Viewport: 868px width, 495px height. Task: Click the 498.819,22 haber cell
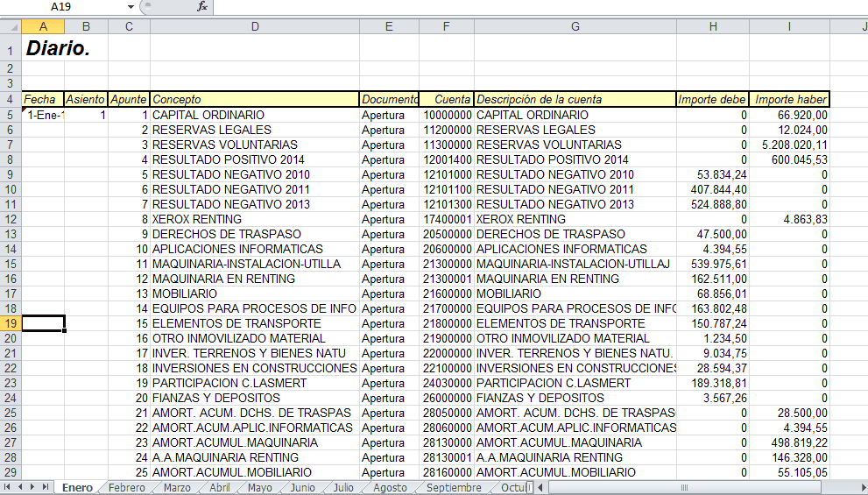789,442
